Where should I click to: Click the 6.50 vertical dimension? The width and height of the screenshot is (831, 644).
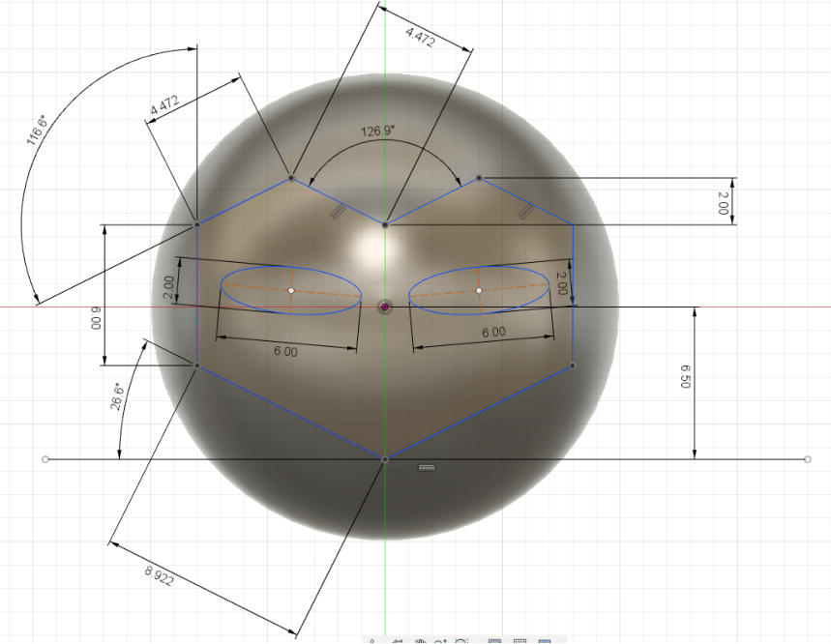[685, 376]
